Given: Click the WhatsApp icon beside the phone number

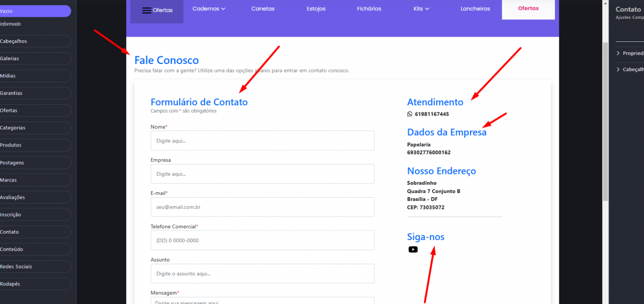Looking at the screenshot, I should (410, 114).
